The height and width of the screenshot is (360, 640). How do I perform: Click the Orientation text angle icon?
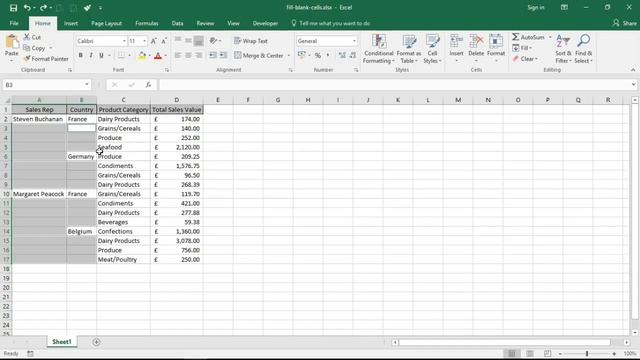[213, 41]
